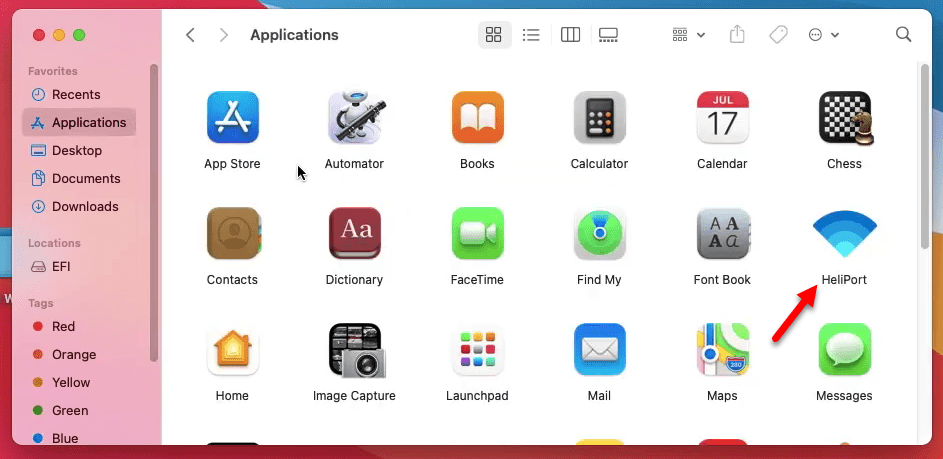The width and height of the screenshot is (943, 459).
Task: Select the Chess app icon
Action: coord(844,117)
